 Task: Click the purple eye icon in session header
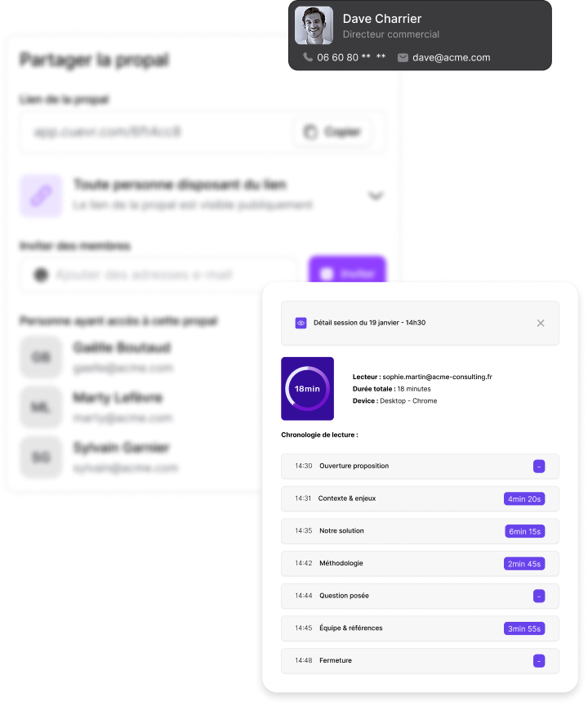point(301,323)
